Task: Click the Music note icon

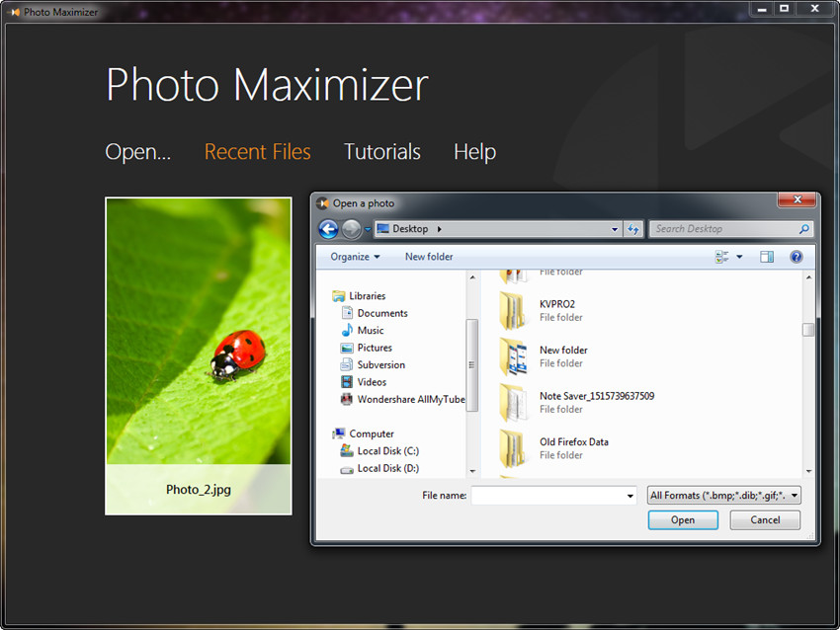Action: [x=347, y=330]
